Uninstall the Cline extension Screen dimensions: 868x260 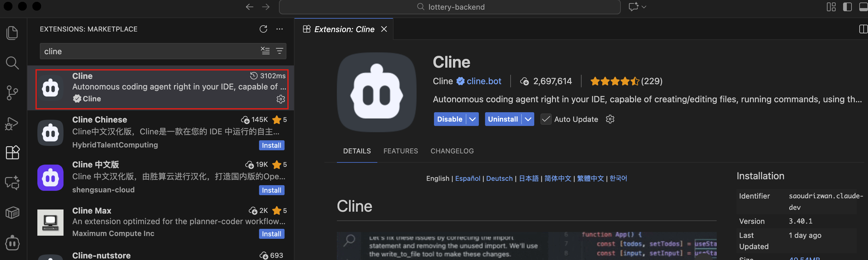(503, 119)
